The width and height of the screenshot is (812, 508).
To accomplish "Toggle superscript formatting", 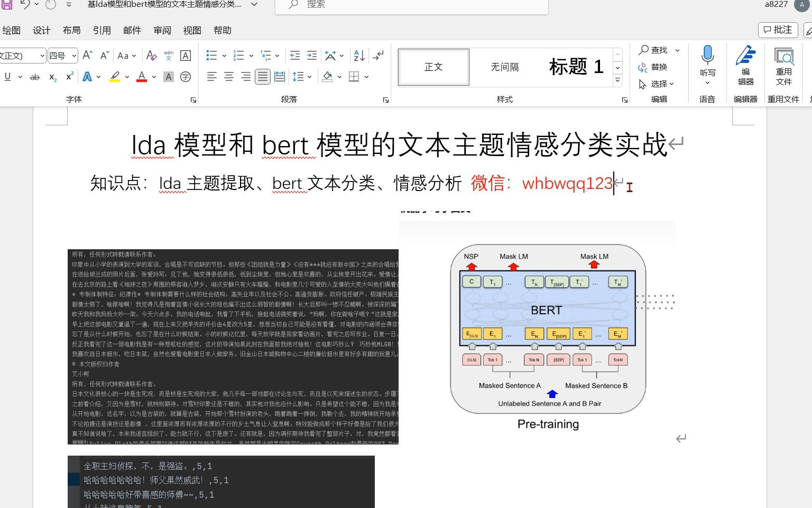I will pos(69,77).
